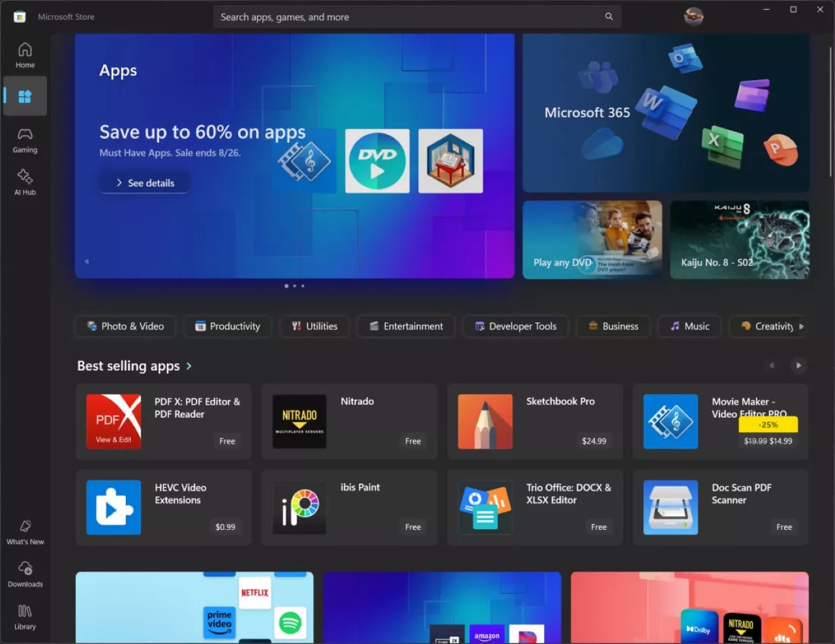Open the Gaming section in the sidebar
Image resolution: width=835 pixels, height=644 pixels.
25,140
